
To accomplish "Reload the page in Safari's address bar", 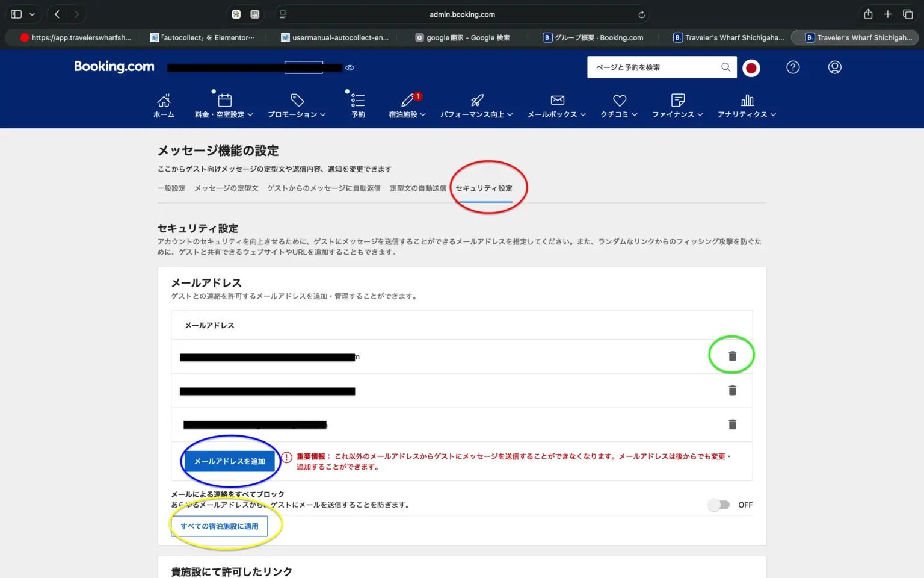I will pos(642,14).
